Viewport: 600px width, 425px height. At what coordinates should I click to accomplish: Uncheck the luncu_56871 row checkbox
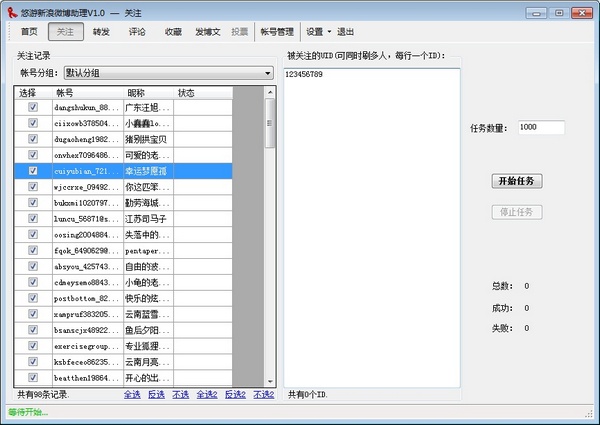coord(33,218)
